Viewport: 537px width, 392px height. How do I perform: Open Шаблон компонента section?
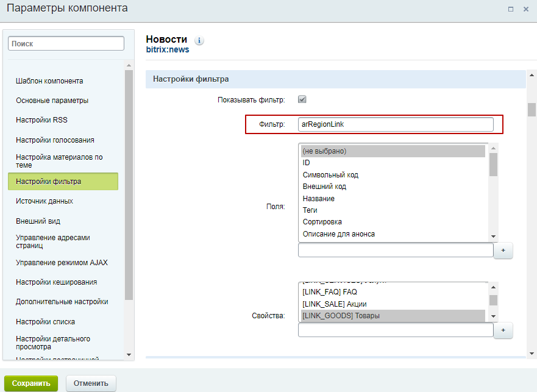point(49,81)
